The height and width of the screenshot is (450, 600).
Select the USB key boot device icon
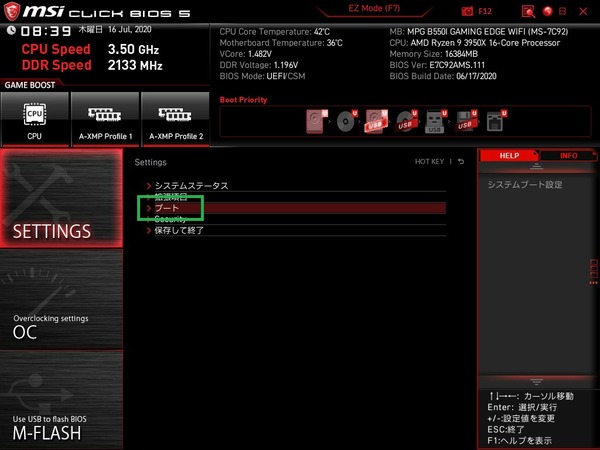tap(436, 121)
